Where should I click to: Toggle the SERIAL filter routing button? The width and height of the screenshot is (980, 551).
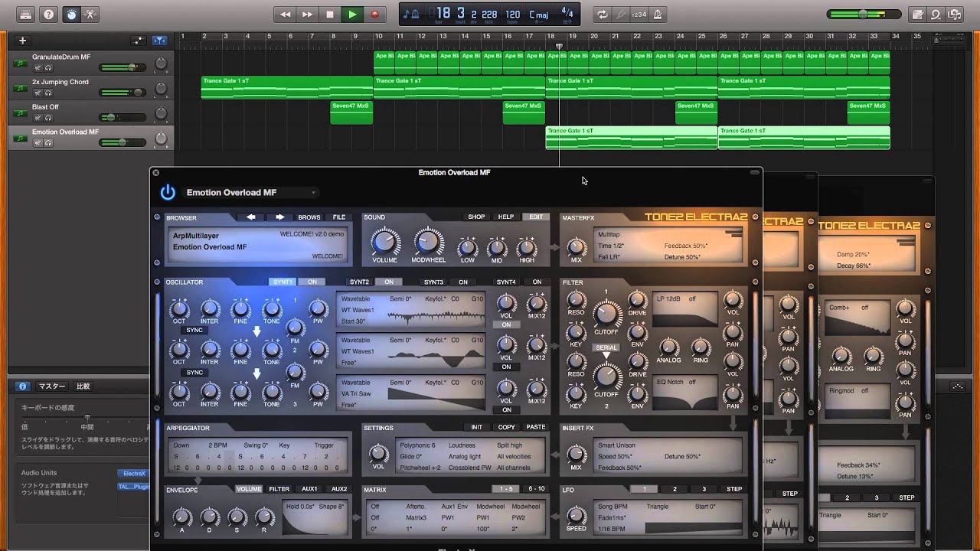pyautogui.click(x=606, y=347)
